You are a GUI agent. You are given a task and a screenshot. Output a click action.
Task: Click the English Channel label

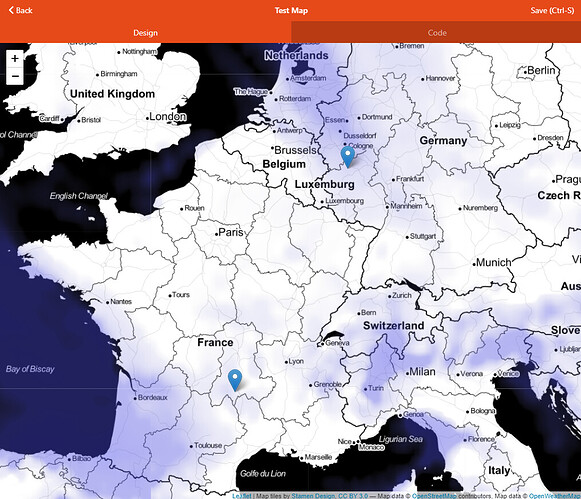[79, 196]
